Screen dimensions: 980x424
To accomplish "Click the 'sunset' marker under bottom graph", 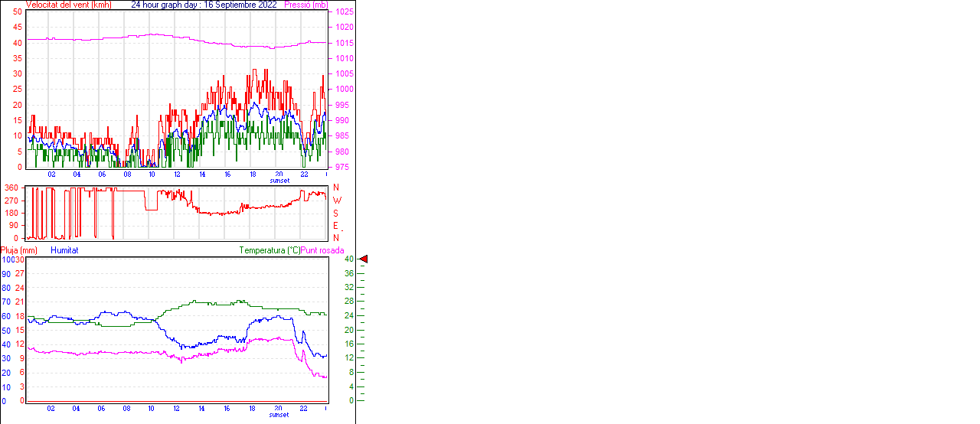I will [x=279, y=415].
